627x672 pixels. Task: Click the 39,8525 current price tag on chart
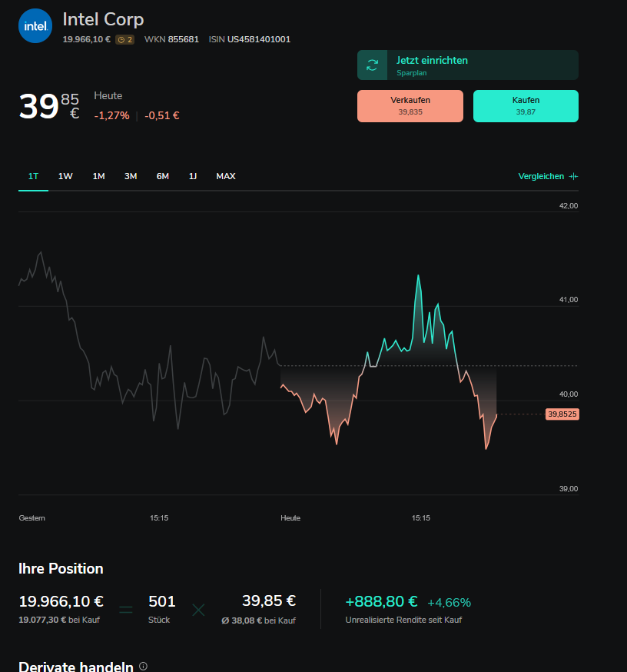point(562,414)
